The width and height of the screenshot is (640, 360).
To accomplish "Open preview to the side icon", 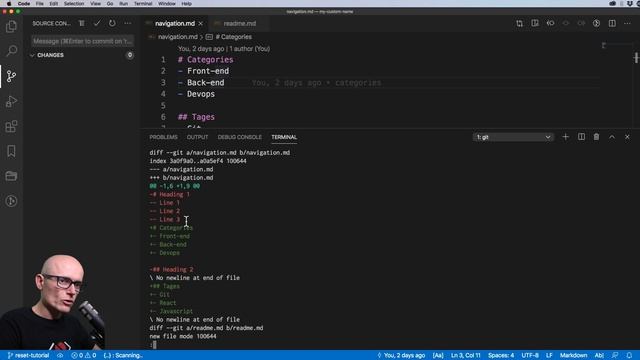I will [x=535, y=23].
